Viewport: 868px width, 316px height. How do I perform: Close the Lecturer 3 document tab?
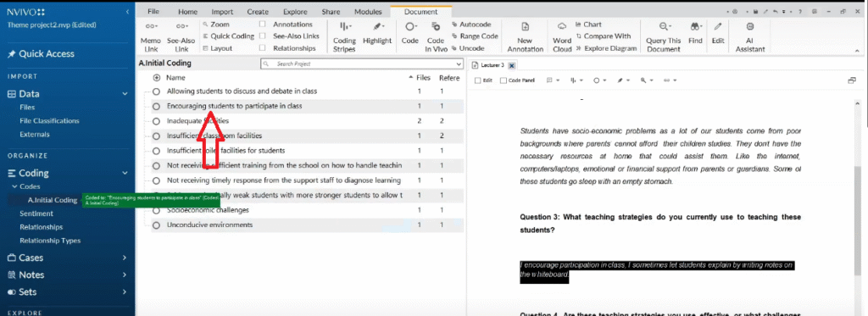[511, 65]
